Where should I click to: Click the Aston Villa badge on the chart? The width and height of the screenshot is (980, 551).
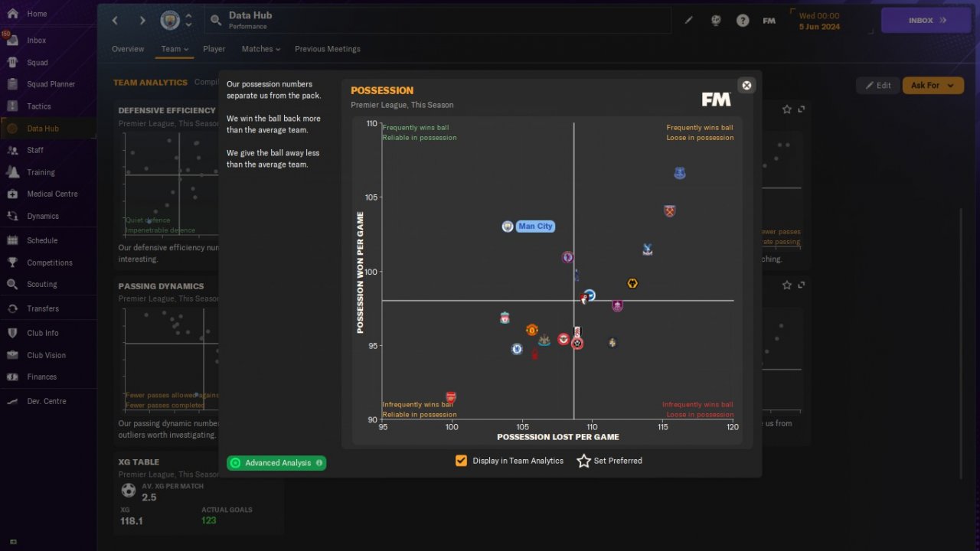(567, 257)
